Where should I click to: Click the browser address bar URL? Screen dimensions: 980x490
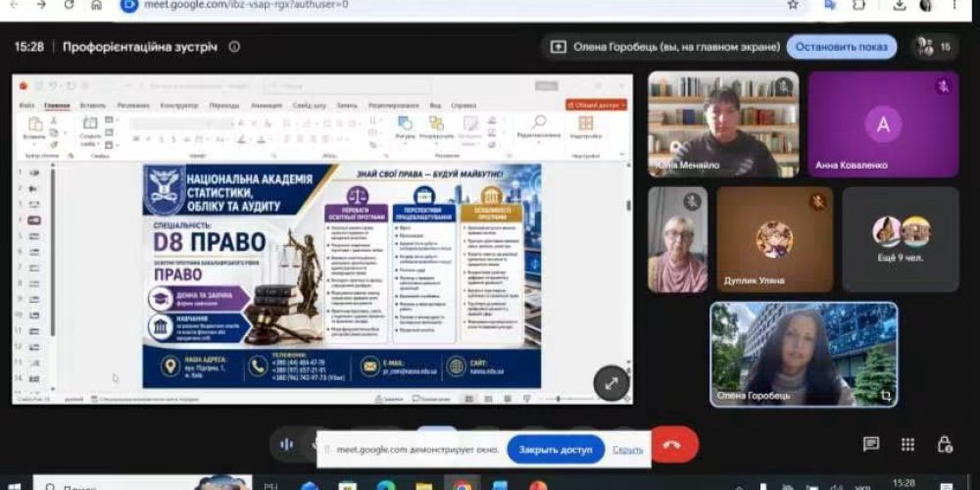[x=246, y=5]
